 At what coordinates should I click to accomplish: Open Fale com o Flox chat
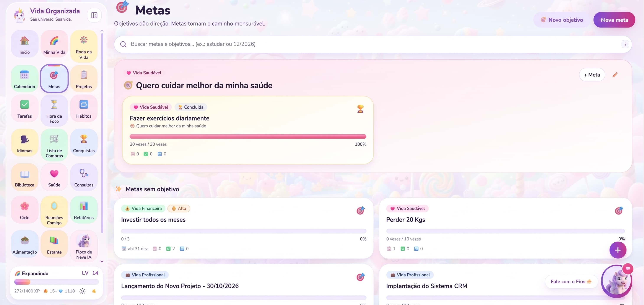click(x=571, y=282)
